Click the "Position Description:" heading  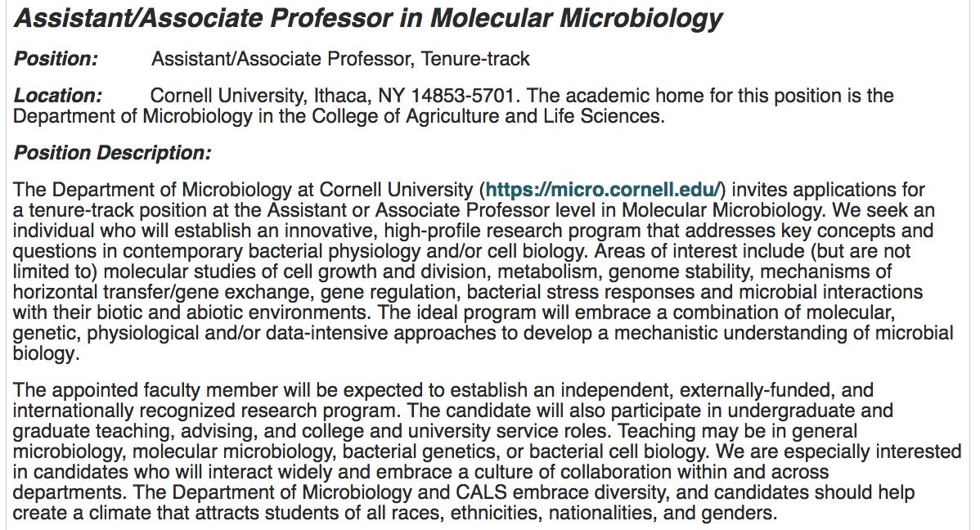click(x=113, y=152)
